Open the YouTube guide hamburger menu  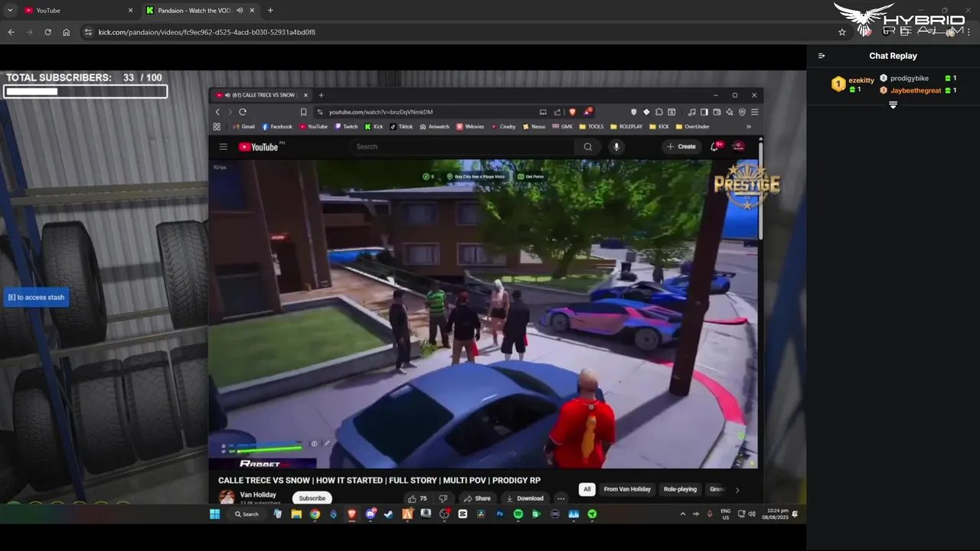pos(223,146)
